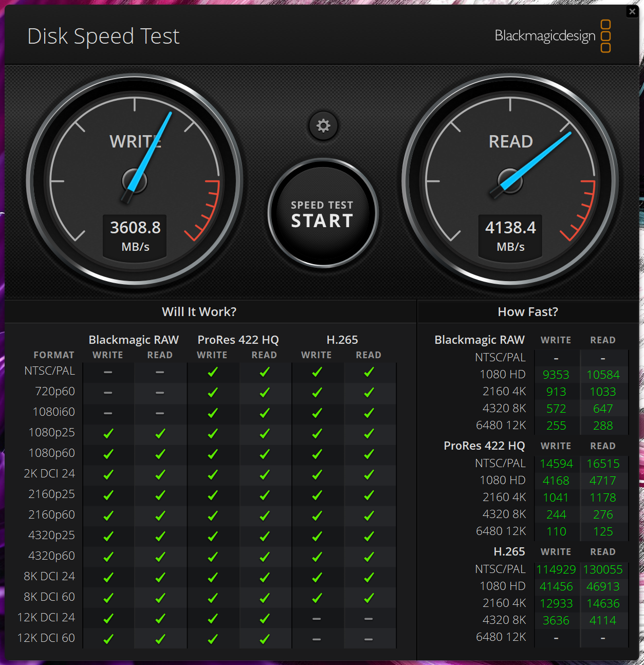The height and width of the screenshot is (665, 644).
Task: Click ProRes 422 HQ NTSC/PAL write value 14594
Action: [556, 464]
